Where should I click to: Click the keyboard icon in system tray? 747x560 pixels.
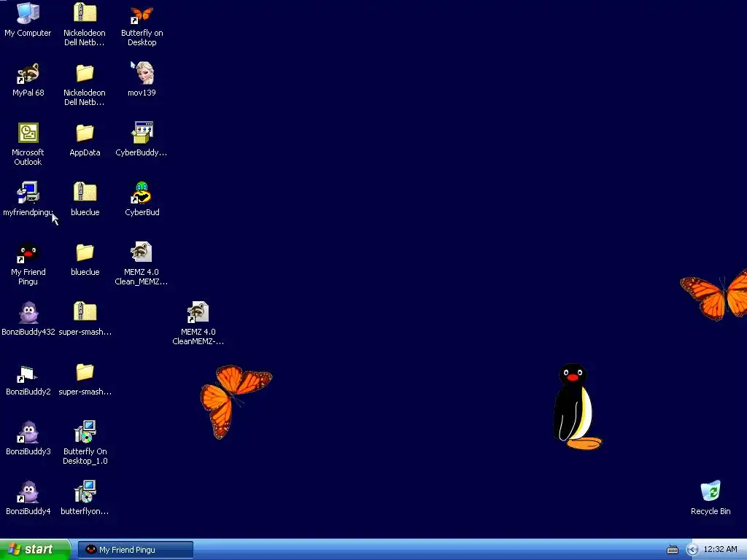click(x=672, y=550)
